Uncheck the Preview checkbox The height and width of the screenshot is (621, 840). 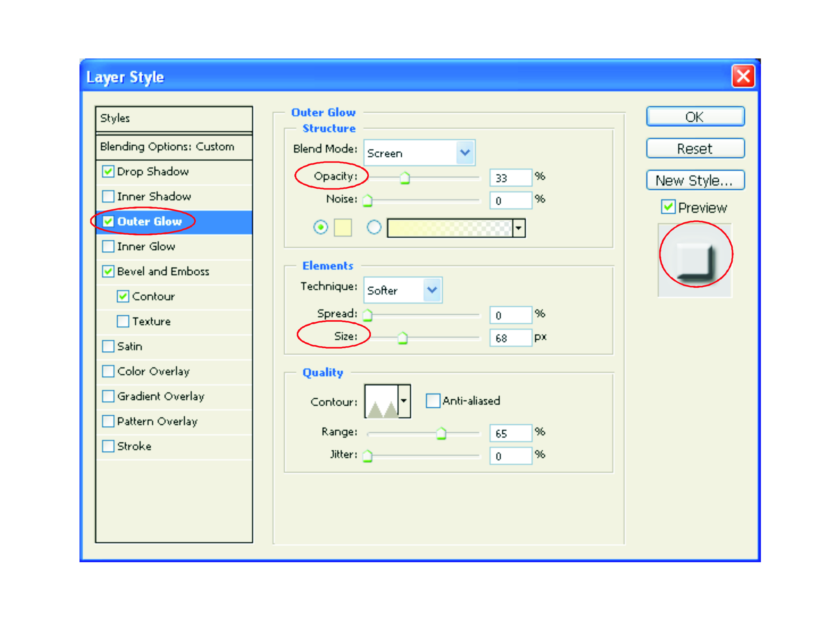click(x=668, y=207)
